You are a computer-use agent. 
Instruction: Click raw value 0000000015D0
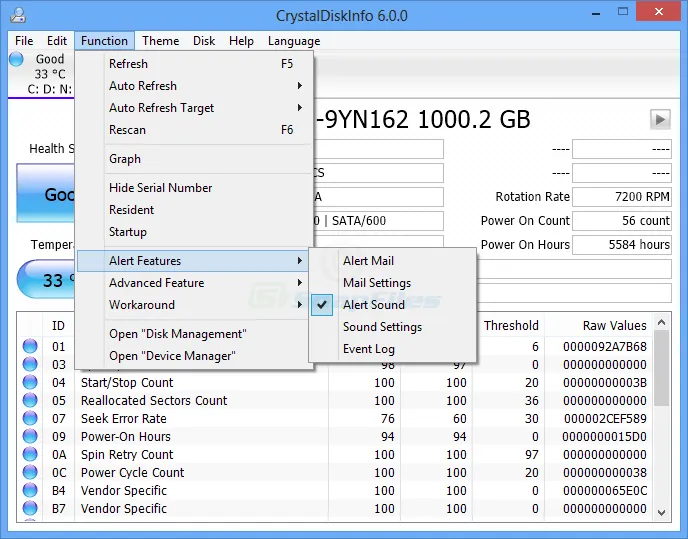click(x=604, y=437)
